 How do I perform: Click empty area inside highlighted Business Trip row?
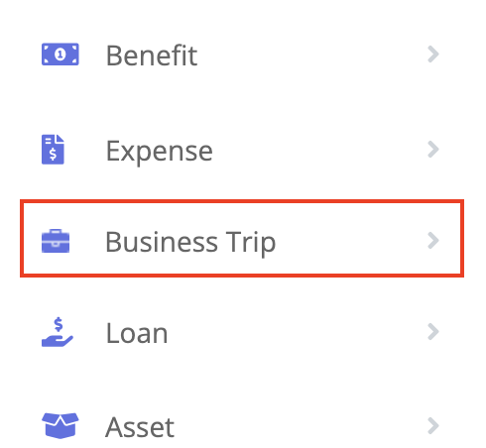350,240
